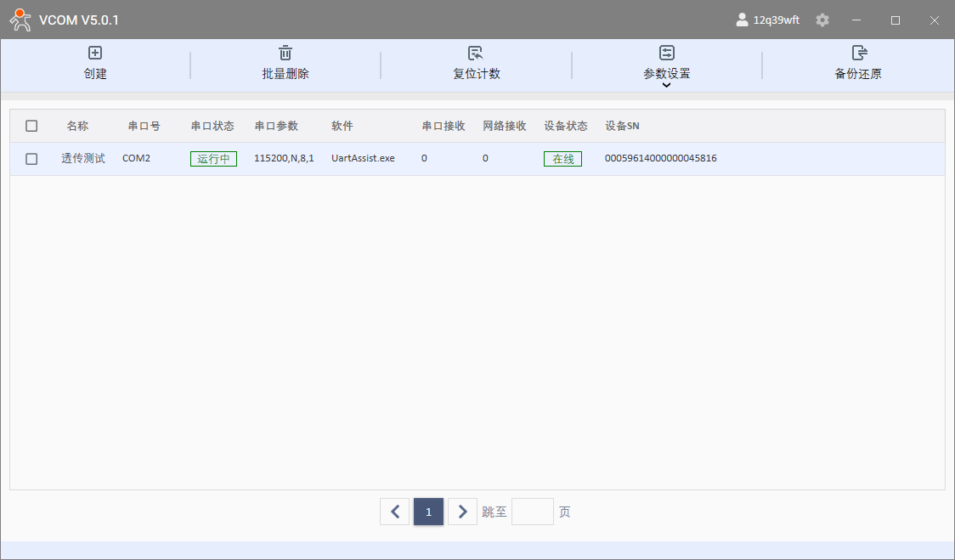
Task: Open the 参数设置 settings sliders icon
Action: (x=667, y=53)
